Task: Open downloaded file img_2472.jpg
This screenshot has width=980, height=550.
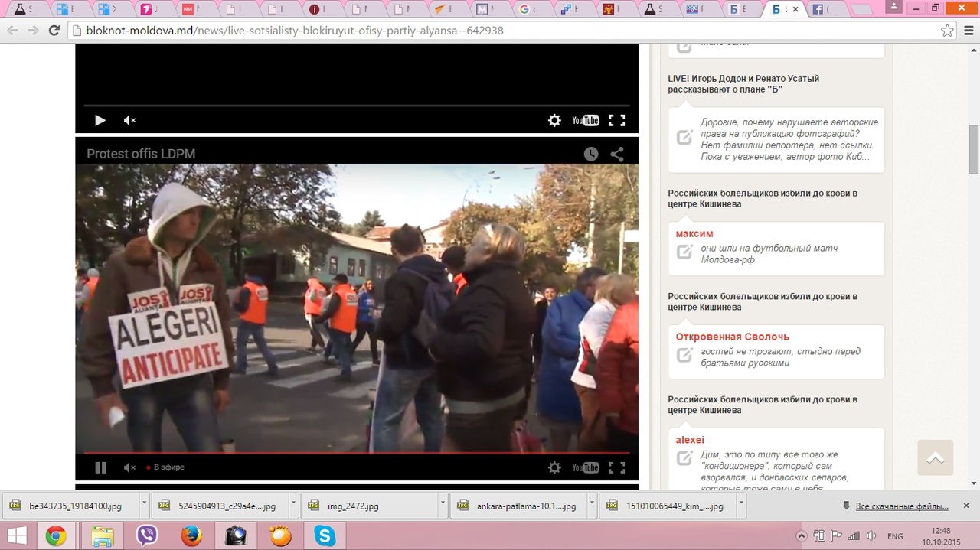Action: tap(369, 506)
